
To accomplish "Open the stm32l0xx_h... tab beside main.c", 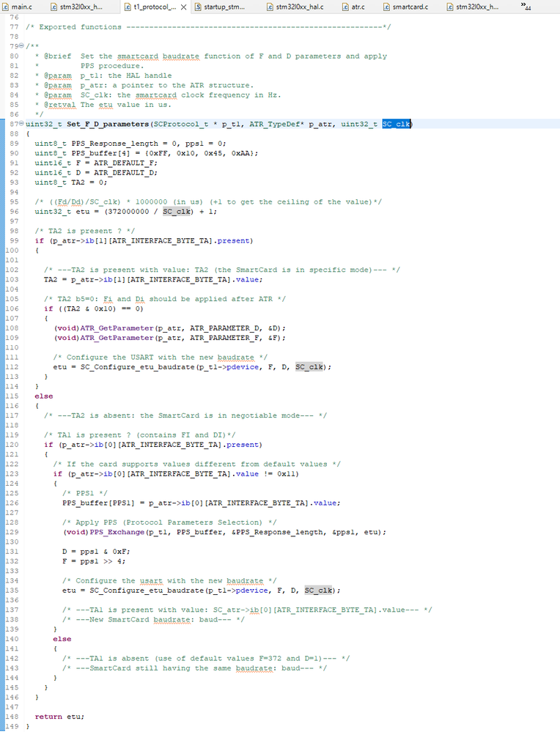I will [76, 7].
